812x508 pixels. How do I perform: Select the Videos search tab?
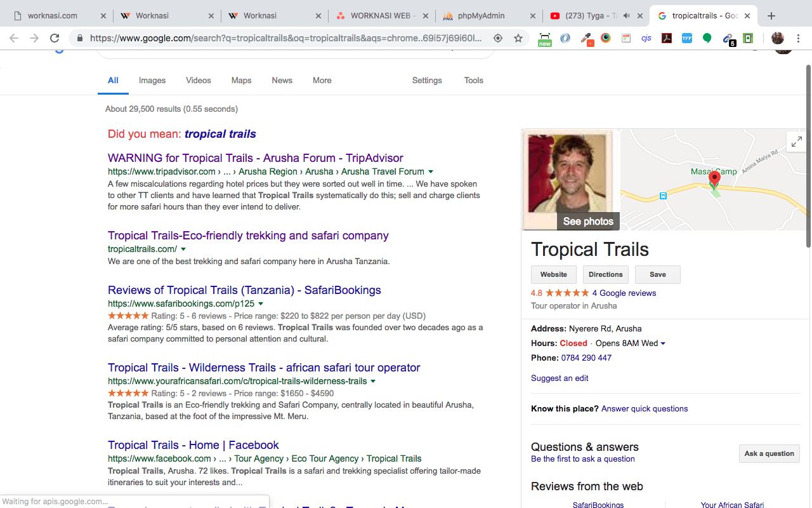point(199,80)
